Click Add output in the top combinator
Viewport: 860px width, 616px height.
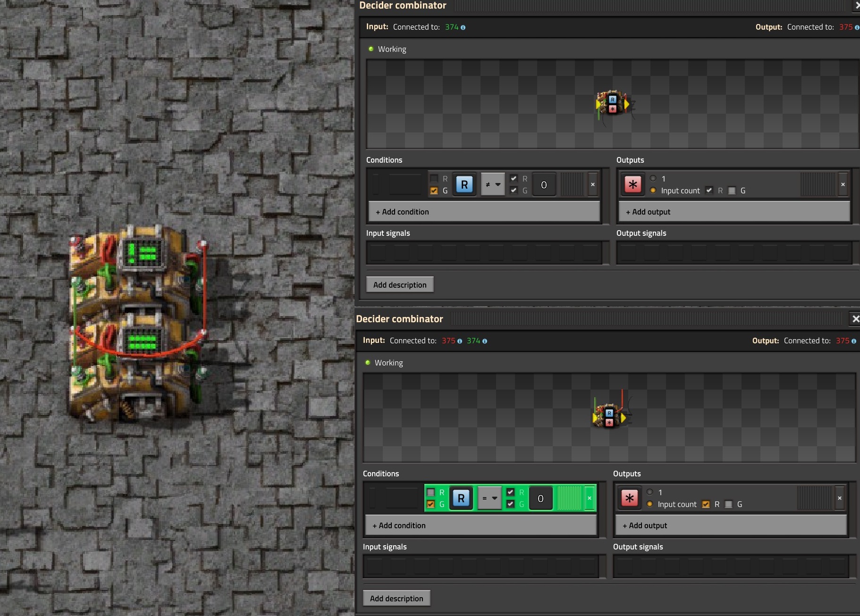(734, 212)
